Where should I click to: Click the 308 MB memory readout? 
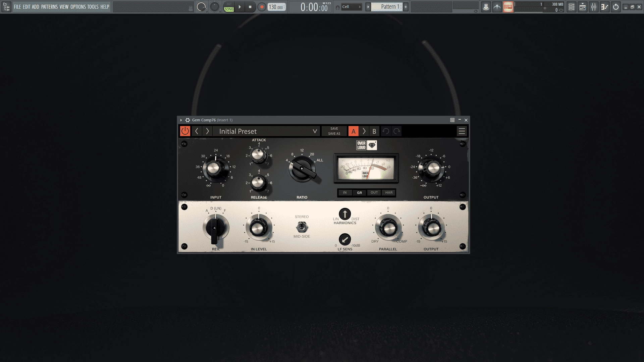[557, 4]
